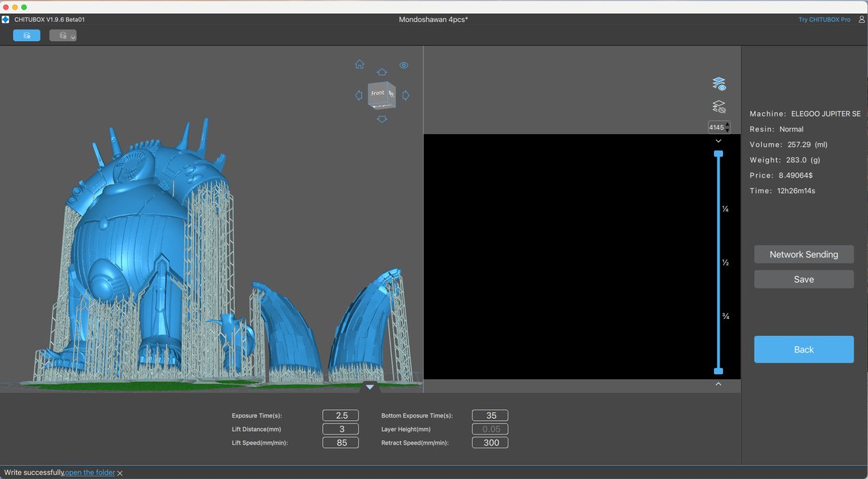Toggle the eye perspective view icon
Image resolution: width=868 pixels, height=479 pixels.
[404, 66]
